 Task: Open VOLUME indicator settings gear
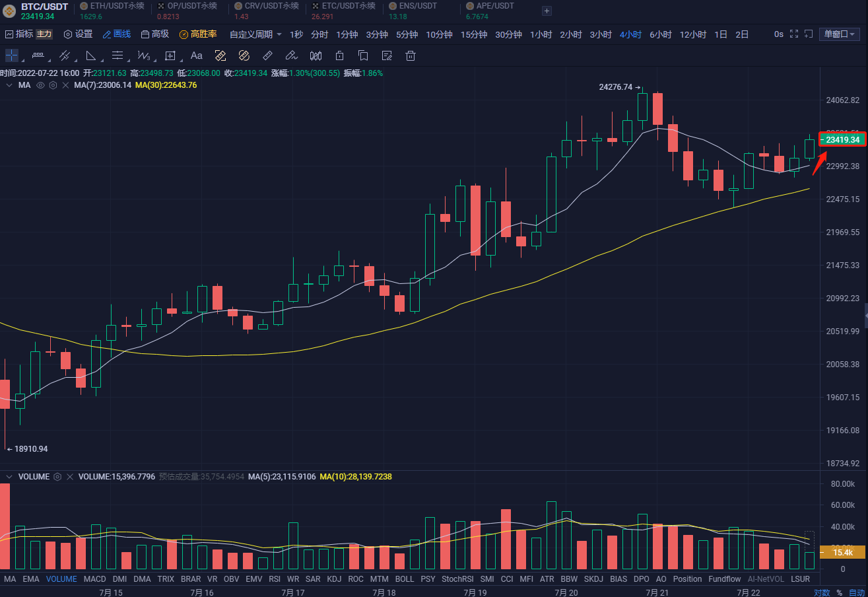coord(57,476)
